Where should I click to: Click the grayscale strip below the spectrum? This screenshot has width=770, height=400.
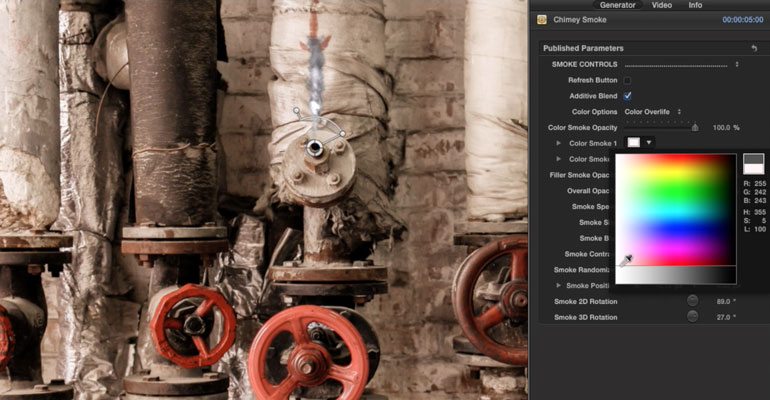(676, 275)
